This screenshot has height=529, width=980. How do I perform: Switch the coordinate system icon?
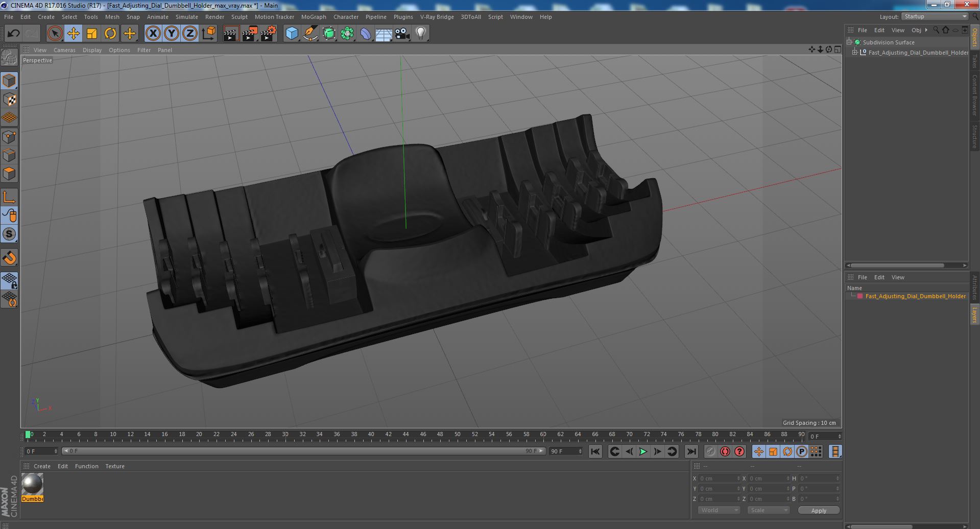(209, 34)
